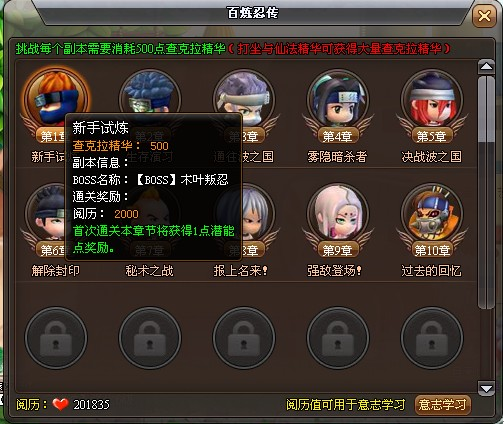504x424 pixels.
Task: Open the 意志学习 button
Action: [443, 405]
